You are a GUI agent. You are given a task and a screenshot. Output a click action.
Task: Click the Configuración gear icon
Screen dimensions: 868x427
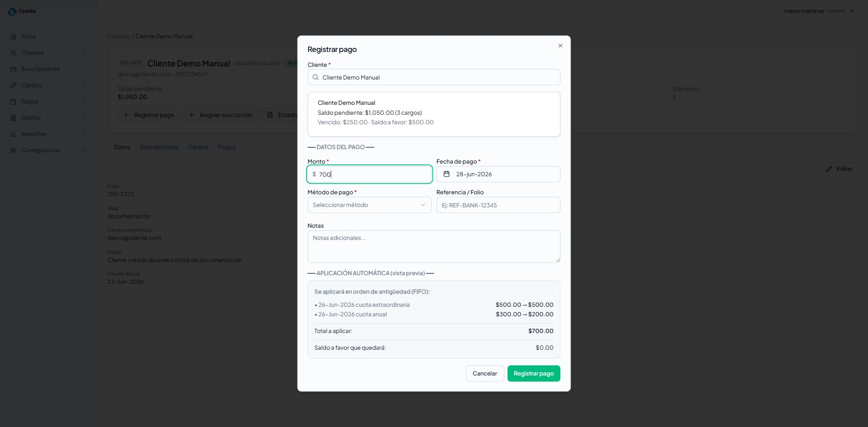(x=13, y=150)
